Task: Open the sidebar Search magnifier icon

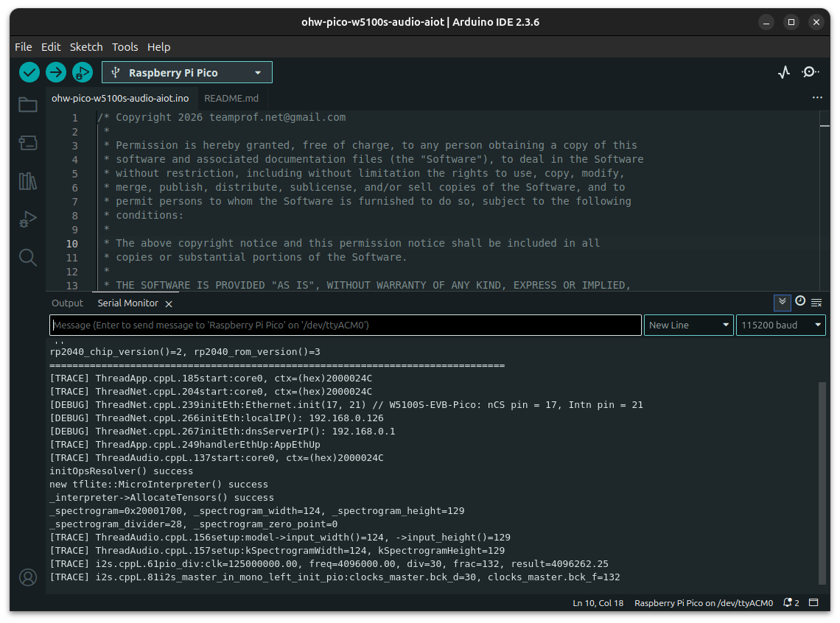Action: pyautogui.click(x=28, y=257)
